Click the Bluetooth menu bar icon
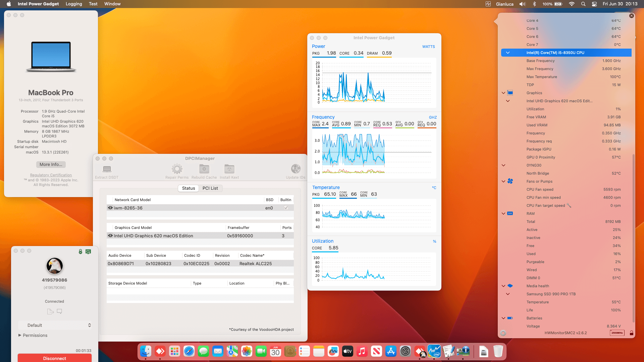The width and height of the screenshot is (644, 362). coord(534,4)
